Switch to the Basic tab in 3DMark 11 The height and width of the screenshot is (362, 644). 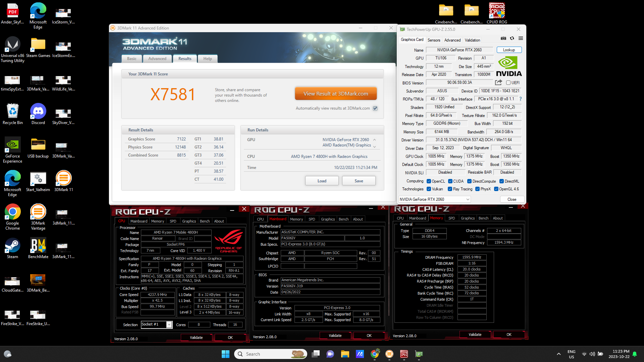coord(131,59)
